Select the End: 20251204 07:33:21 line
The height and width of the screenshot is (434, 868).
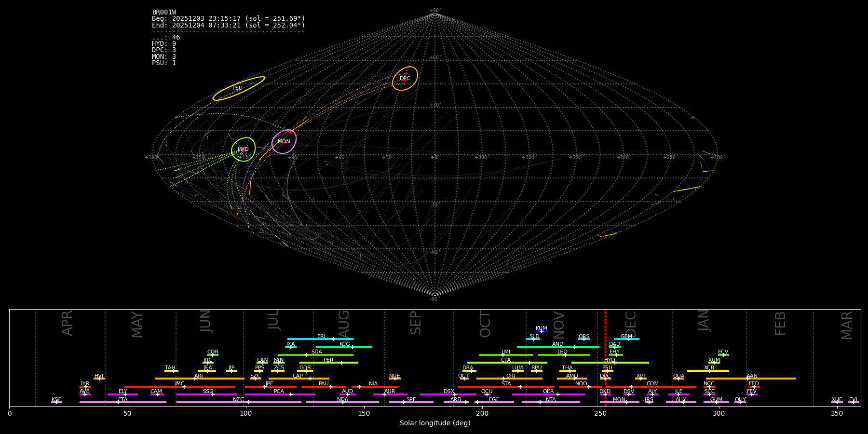tap(229, 25)
